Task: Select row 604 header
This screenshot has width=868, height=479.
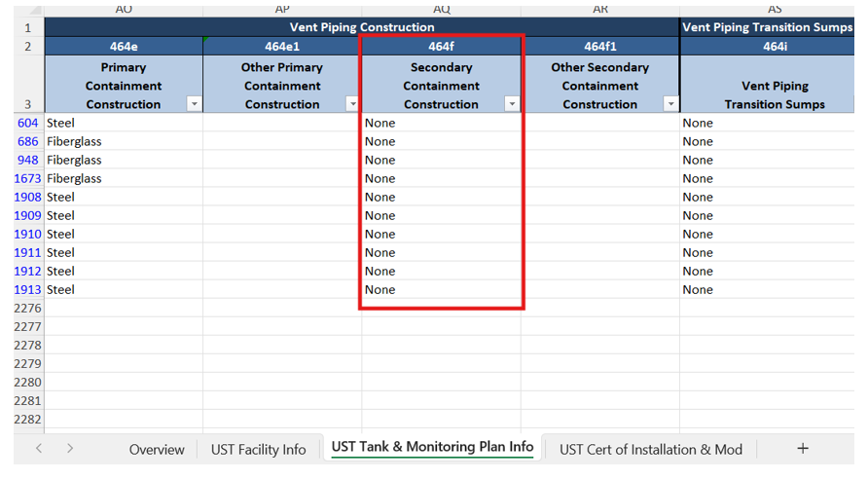Action: click(x=27, y=123)
